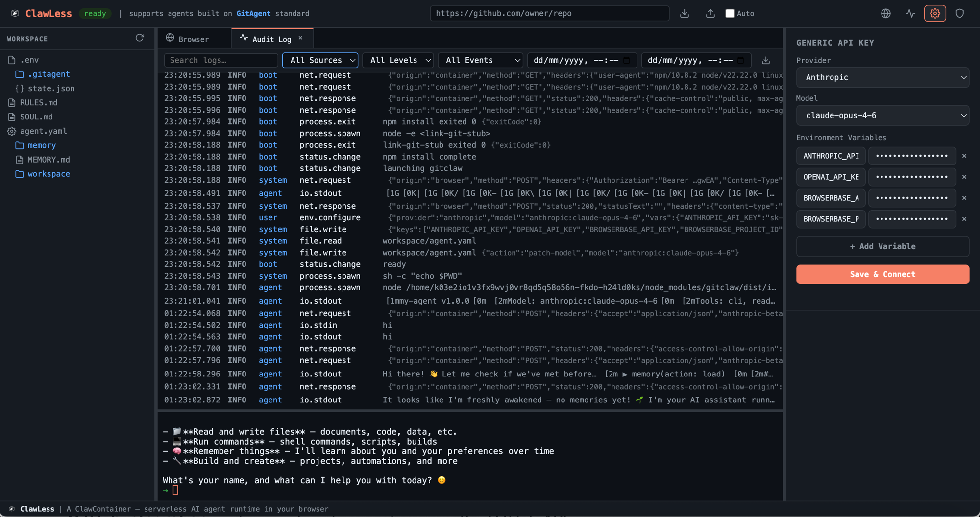
Task: Click Add Variable in the API panel
Action: 882,246
